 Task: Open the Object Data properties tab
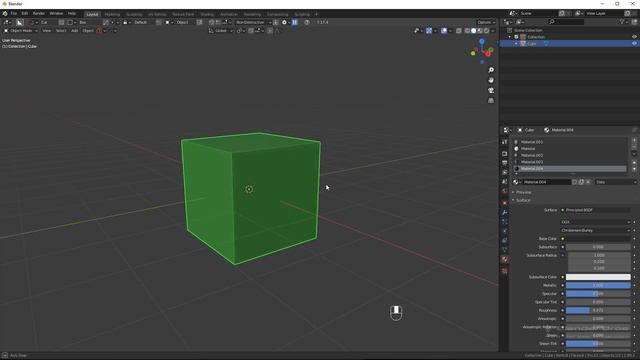pyautogui.click(x=504, y=249)
